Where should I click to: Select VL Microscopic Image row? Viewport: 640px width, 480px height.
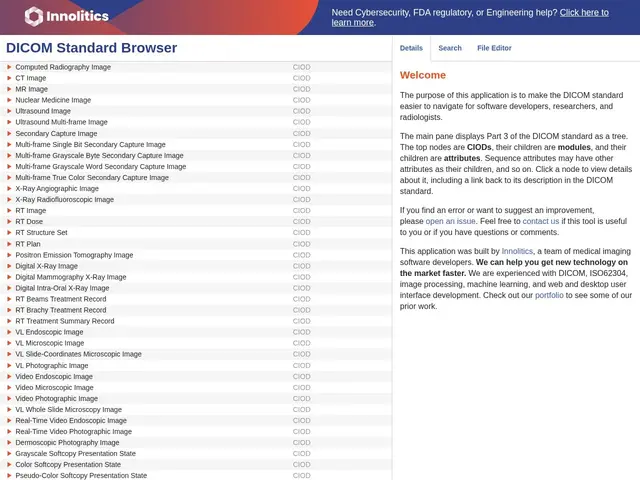click(x=196, y=343)
